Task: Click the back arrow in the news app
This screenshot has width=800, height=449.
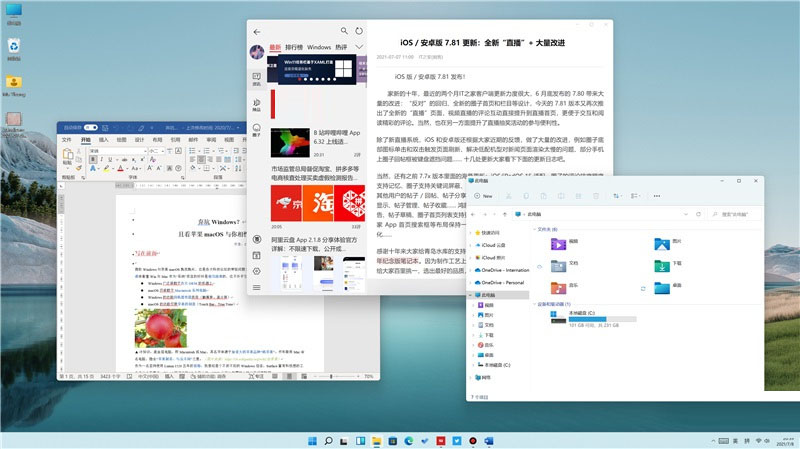Action: point(258,32)
